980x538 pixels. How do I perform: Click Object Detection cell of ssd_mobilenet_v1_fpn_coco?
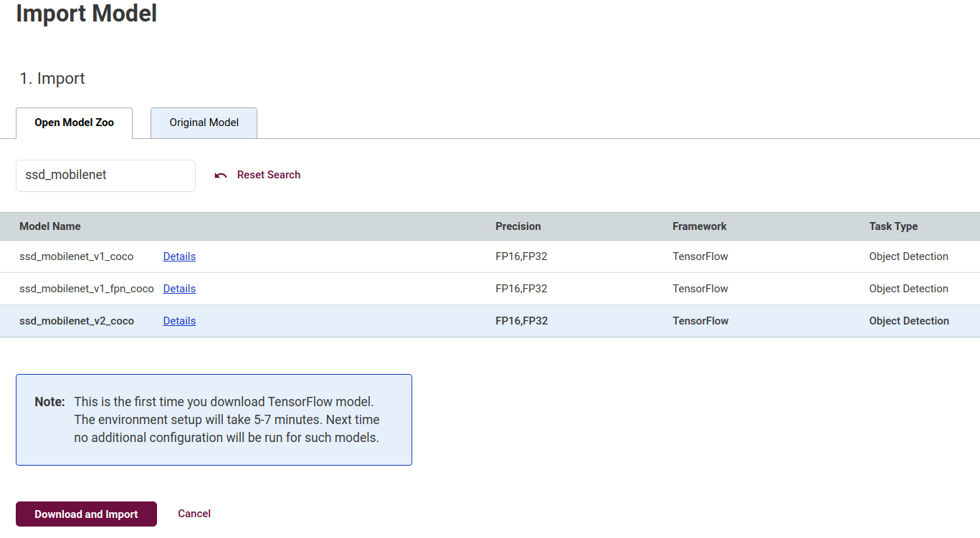click(x=908, y=289)
